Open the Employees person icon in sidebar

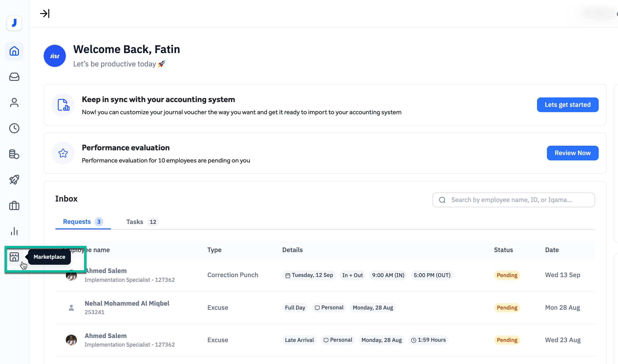(14, 102)
